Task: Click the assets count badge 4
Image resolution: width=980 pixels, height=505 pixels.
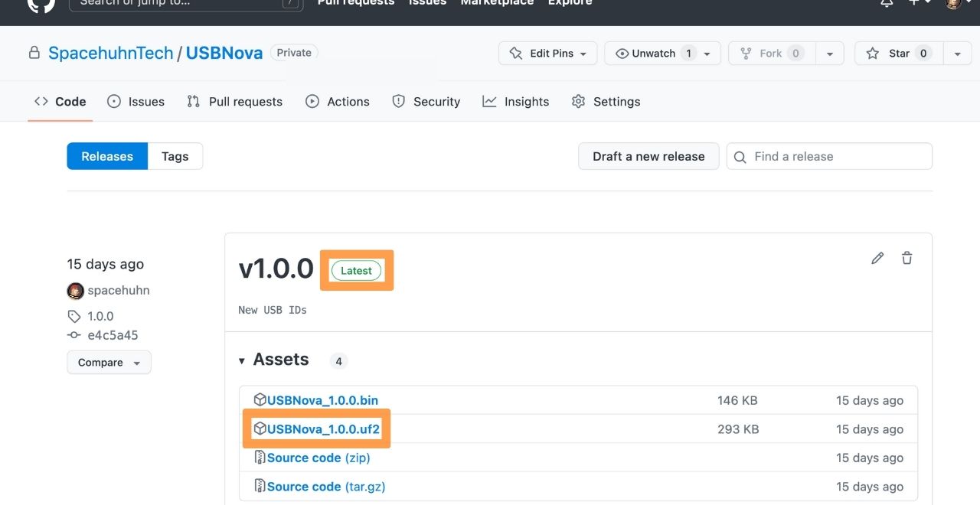Action: [x=338, y=360]
